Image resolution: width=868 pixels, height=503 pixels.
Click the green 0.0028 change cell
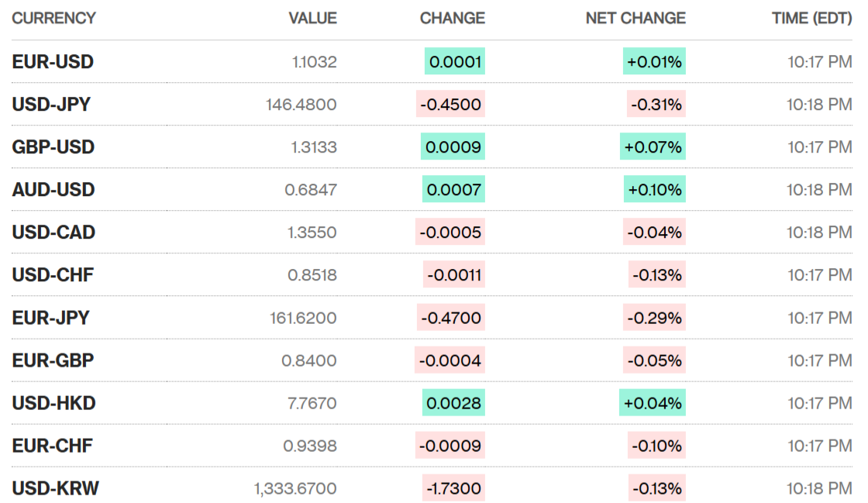[453, 403]
